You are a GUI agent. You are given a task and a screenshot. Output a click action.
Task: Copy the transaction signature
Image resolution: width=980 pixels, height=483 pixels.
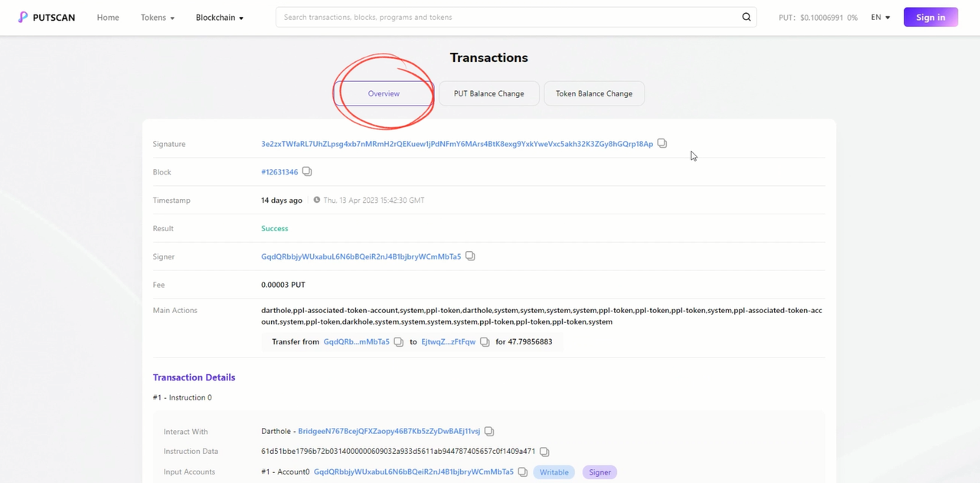click(x=662, y=144)
